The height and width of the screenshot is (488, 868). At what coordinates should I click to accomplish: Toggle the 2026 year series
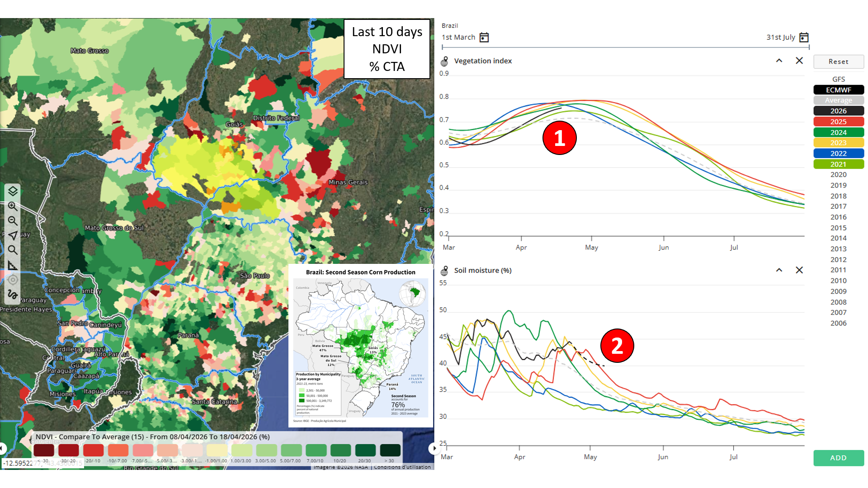(838, 111)
